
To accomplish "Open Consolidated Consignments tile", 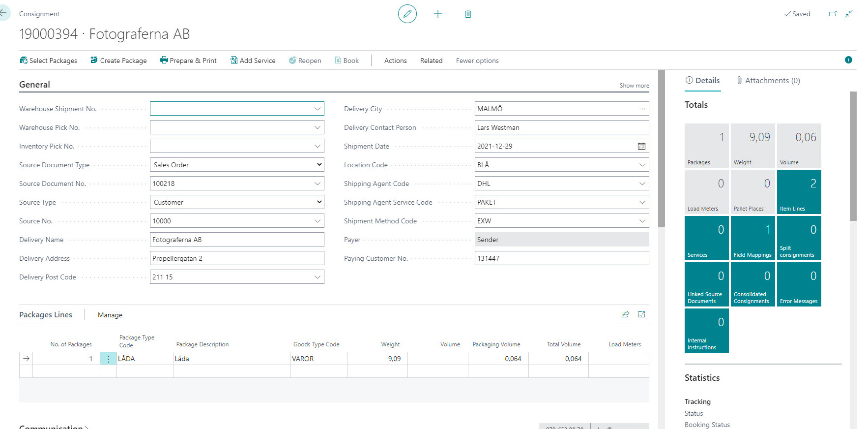I will (x=752, y=284).
